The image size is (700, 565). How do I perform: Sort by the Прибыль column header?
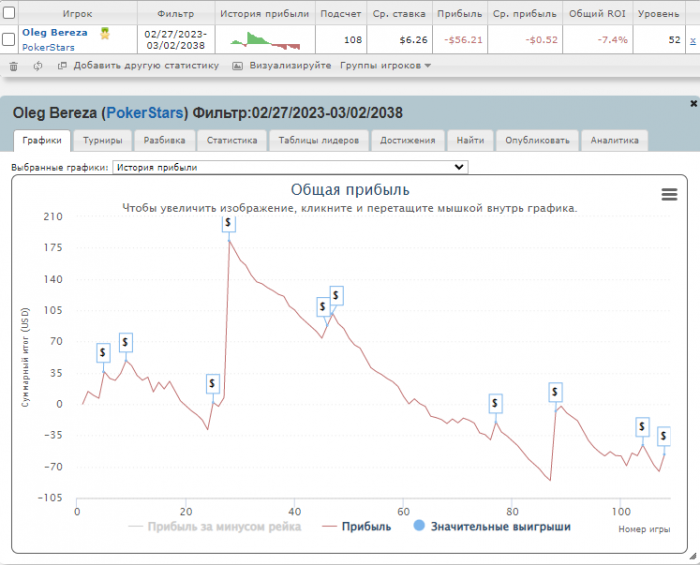pos(460,14)
